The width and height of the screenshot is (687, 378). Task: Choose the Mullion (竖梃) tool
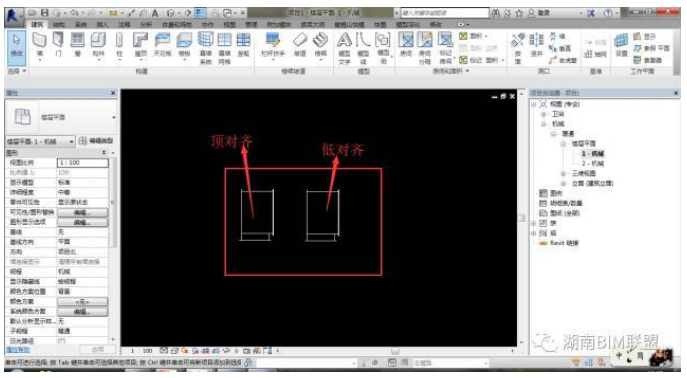click(243, 45)
